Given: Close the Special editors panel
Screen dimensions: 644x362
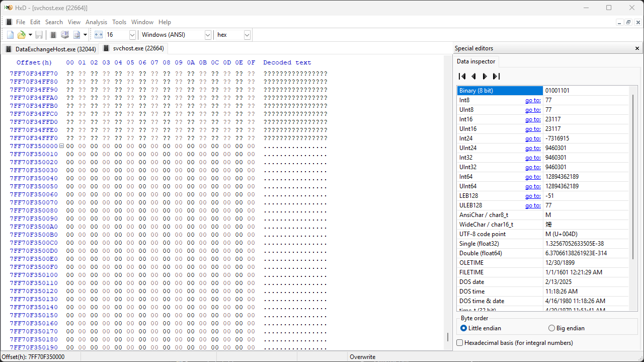Looking at the screenshot, I should (x=637, y=48).
